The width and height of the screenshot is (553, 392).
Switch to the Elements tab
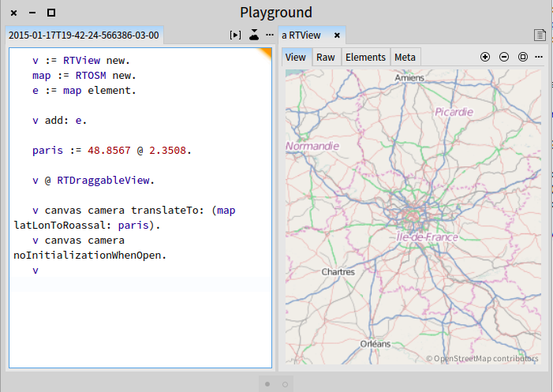[365, 58]
